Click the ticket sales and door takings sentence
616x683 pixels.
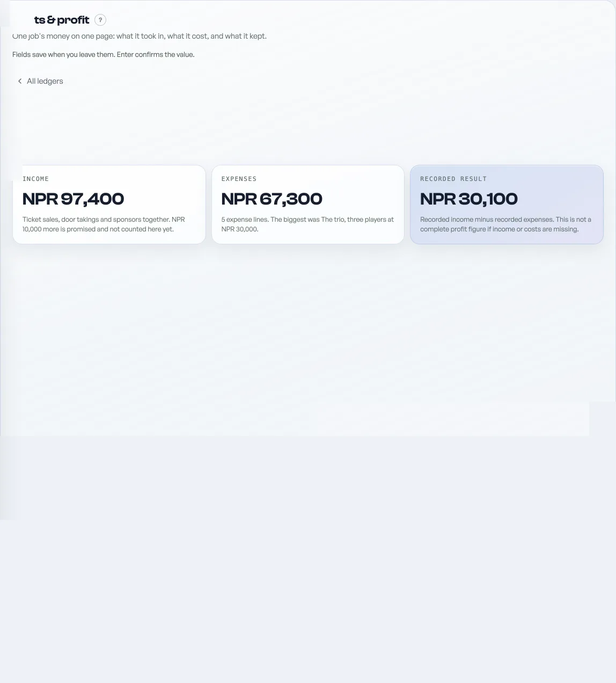pos(96,220)
